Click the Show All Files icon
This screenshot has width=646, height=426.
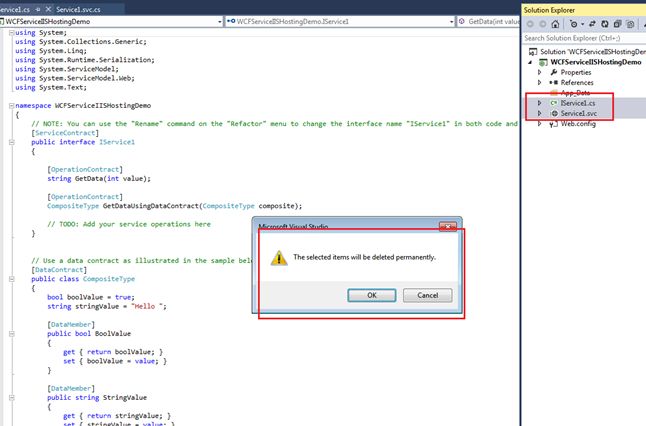coord(630,24)
